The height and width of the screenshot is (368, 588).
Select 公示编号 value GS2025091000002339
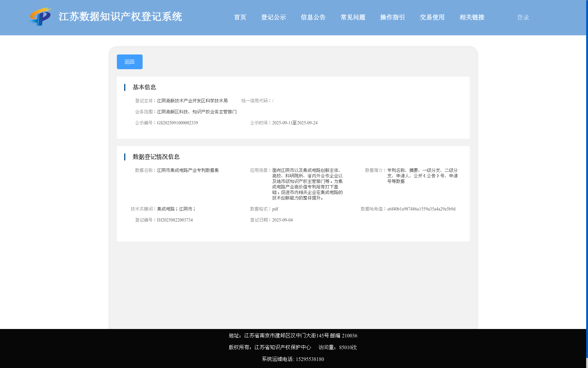point(178,123)
